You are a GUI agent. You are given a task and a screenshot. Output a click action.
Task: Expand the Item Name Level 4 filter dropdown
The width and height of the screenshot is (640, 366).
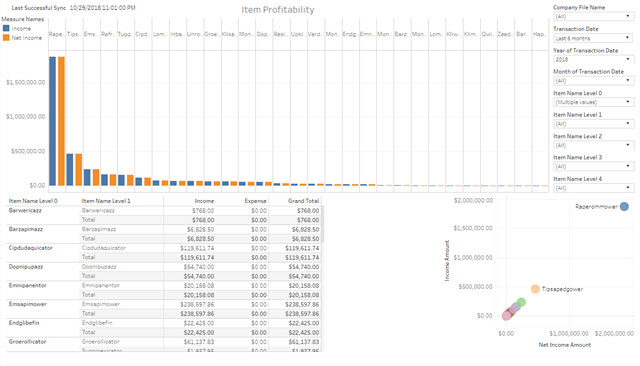593,188
